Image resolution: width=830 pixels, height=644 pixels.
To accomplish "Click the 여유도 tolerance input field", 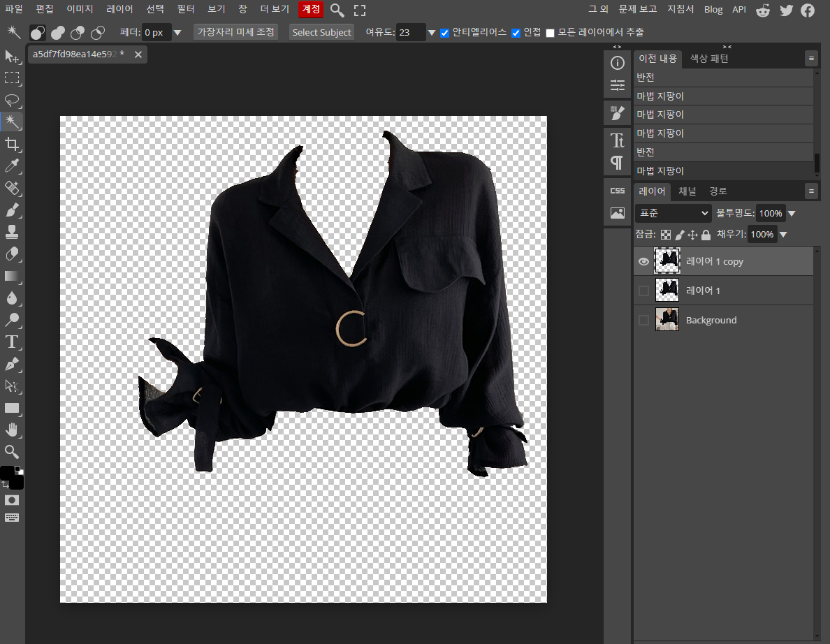I will pos(410,33).
